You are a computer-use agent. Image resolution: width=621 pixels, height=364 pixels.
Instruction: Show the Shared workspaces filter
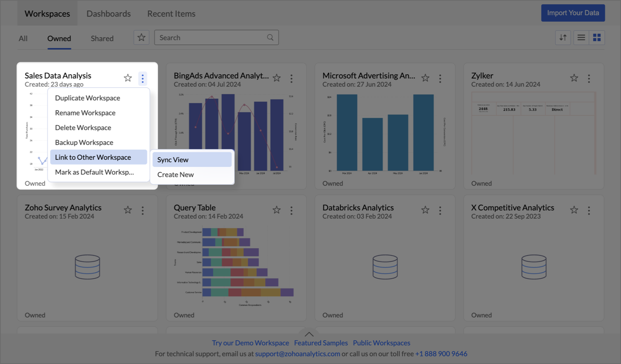[102, 38]
